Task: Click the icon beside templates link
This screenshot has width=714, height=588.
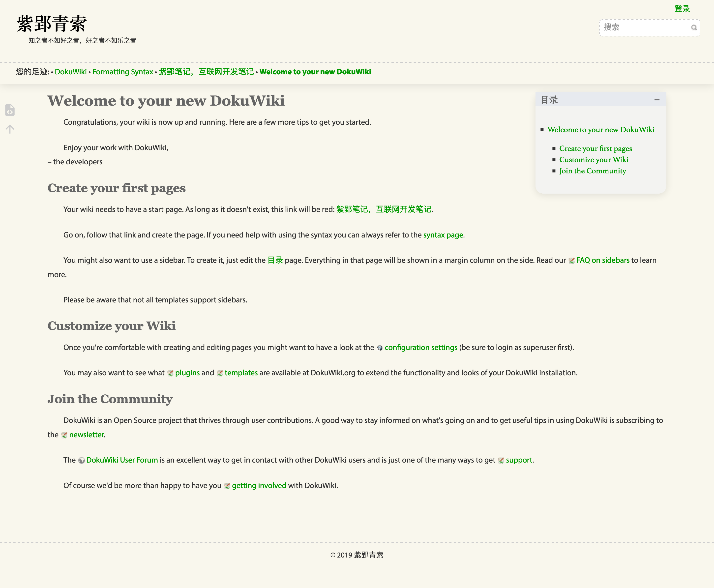Action: tap(220, 373)
